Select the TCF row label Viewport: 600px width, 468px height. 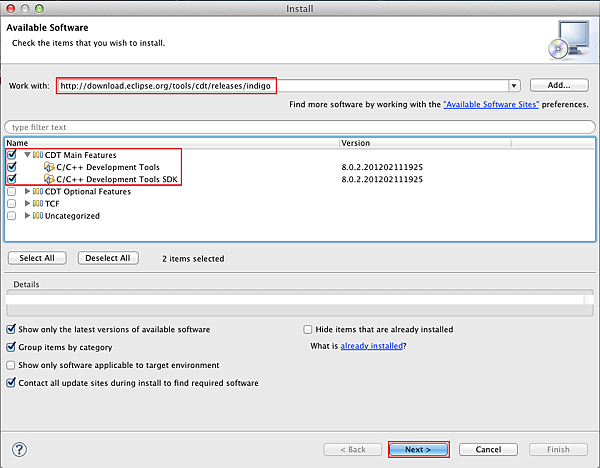(52, 204)
